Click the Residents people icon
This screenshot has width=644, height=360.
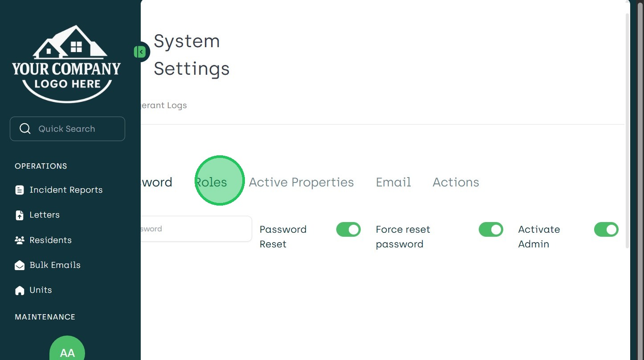20,240
